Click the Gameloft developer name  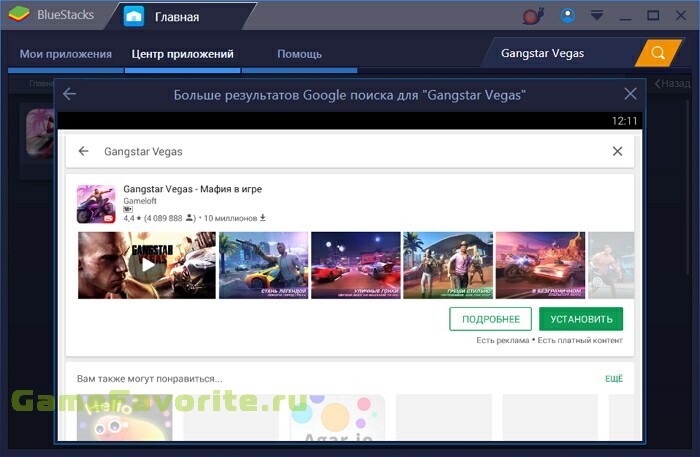[x=140, y=201]
